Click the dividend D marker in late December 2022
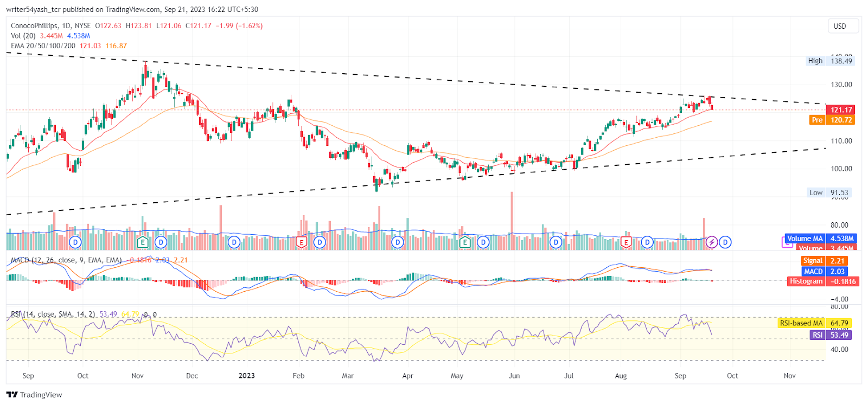 point(234,242)
